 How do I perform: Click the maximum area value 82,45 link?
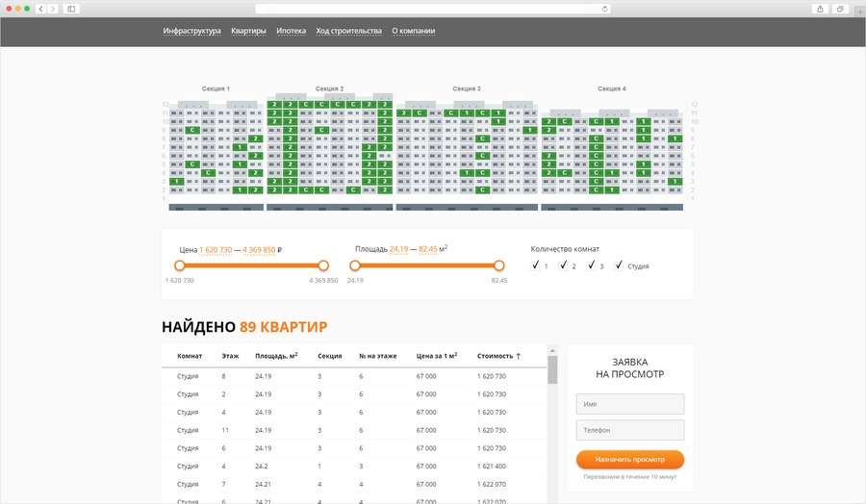point(427,249)
